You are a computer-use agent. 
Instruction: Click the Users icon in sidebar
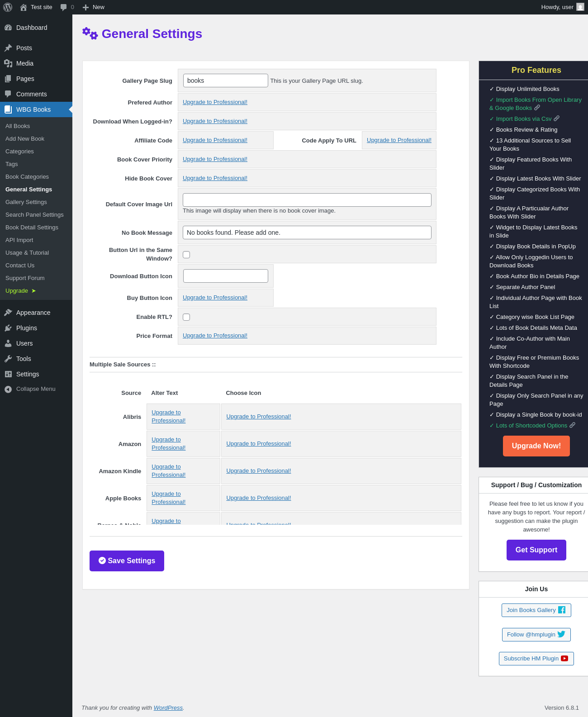(x=8, y=343)
